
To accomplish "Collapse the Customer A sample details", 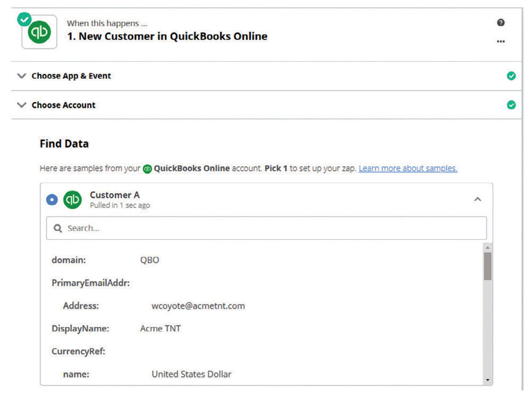I will coord(477,199).
